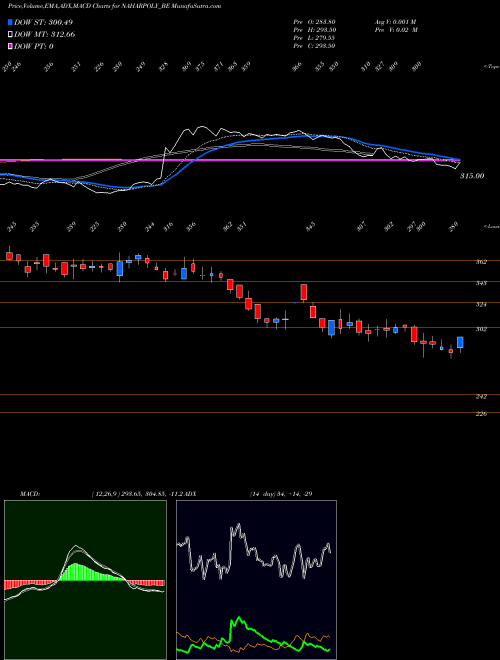Select the 'DOW ST: 300.49' legend label
The height and width of the screenshot is (660, 500).
pyautogui.click(x=44, y=22)
